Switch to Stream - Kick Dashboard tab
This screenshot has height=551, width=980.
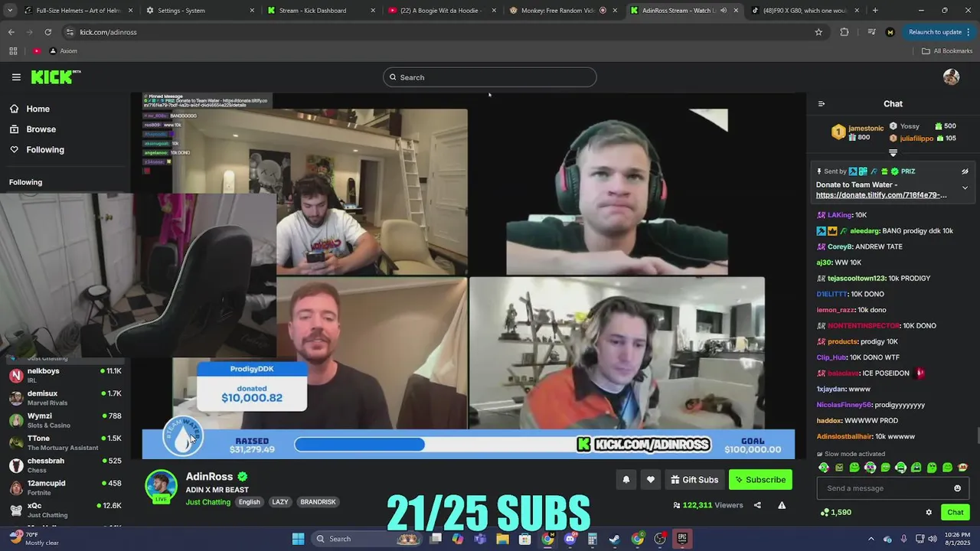click(322, 11)
